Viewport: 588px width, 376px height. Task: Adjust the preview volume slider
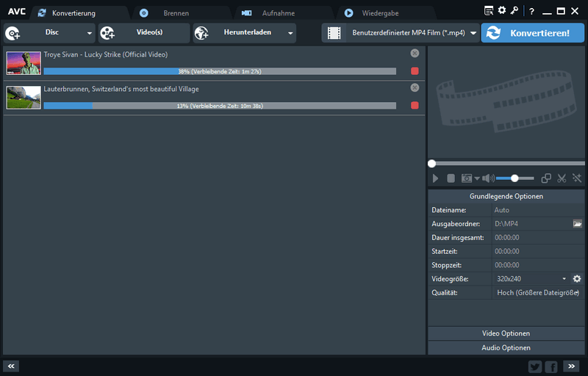click(515, 178)
